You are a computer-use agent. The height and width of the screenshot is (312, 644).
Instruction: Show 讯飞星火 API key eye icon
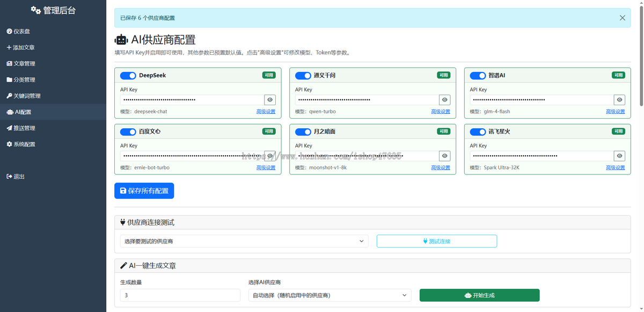pos(620,156)
